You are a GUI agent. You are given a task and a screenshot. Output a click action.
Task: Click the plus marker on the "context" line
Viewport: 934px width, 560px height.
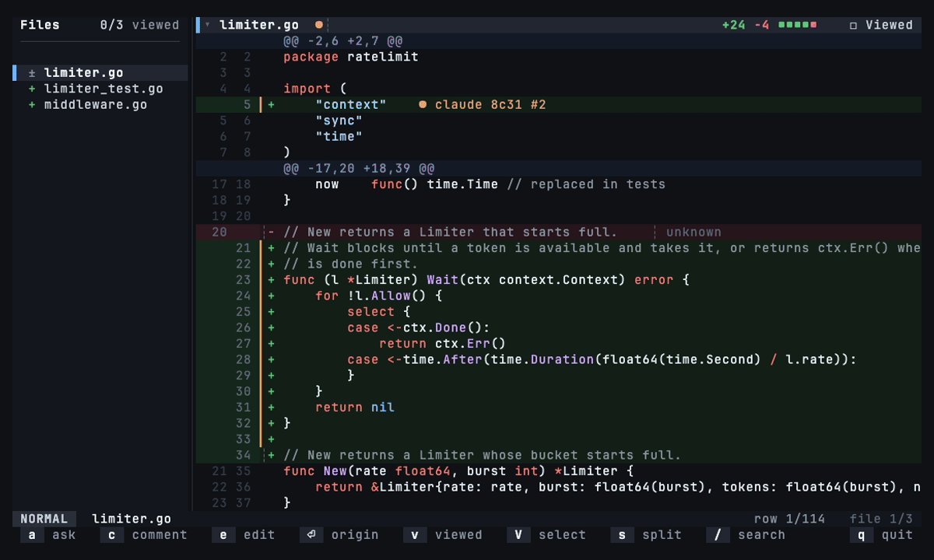[x=271, y=104]
